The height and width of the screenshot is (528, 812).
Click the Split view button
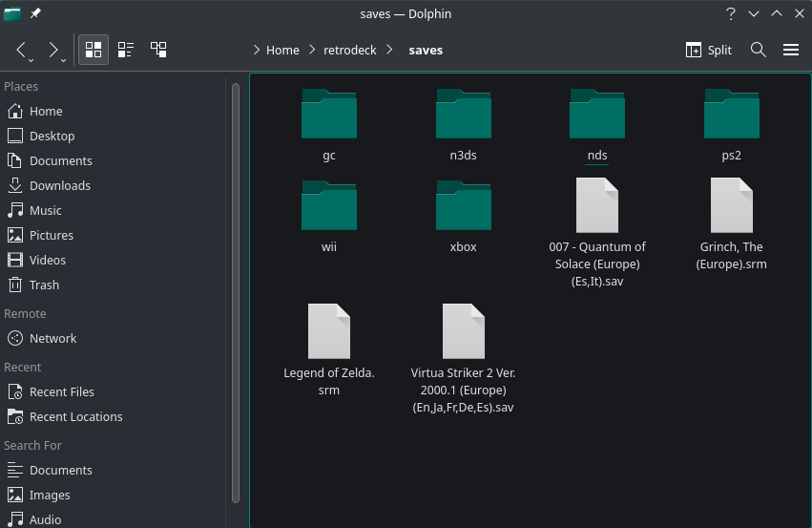[709, 50]
